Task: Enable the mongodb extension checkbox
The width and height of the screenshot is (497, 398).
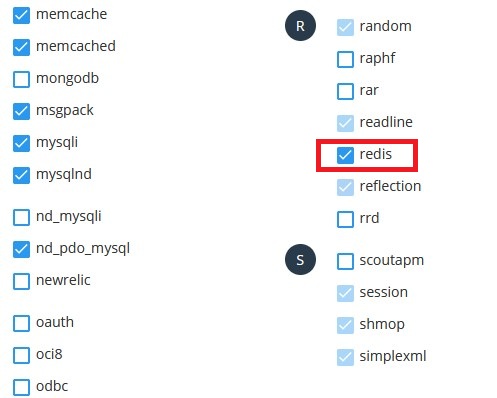Action: point(21,79)
